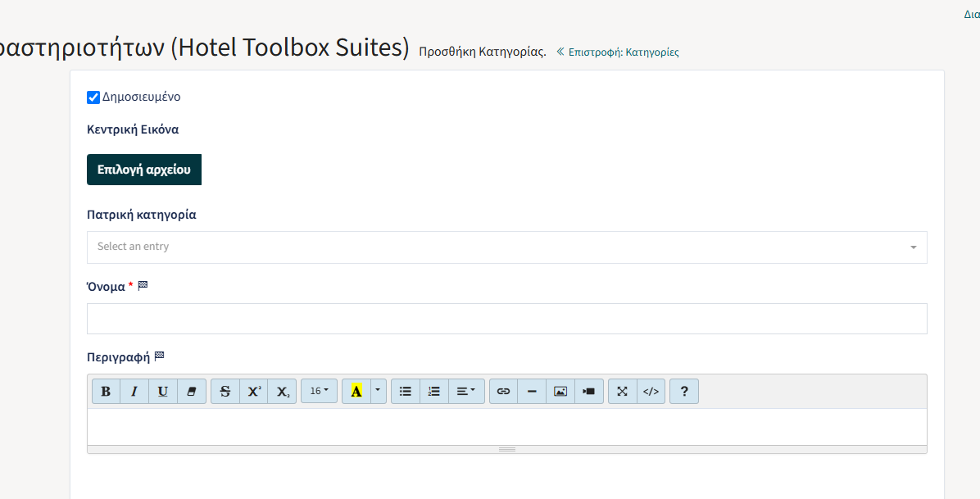Screen dimensions: 980x499
Task: Click the Επιλογή αρχείου button
Action: click(x=144, y=170)
